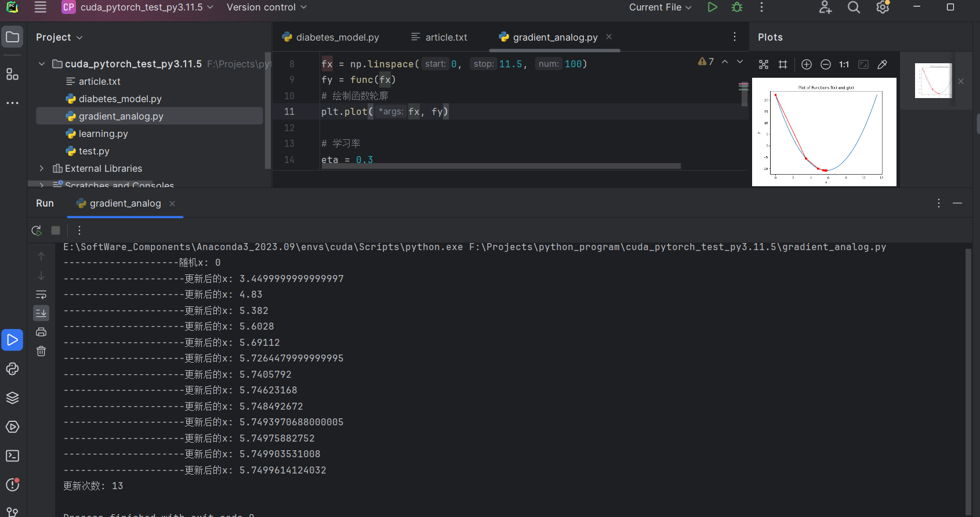980x517 pixels.
Task: Close the gradient_analog run tab
Action: click(x=172, y=203)
